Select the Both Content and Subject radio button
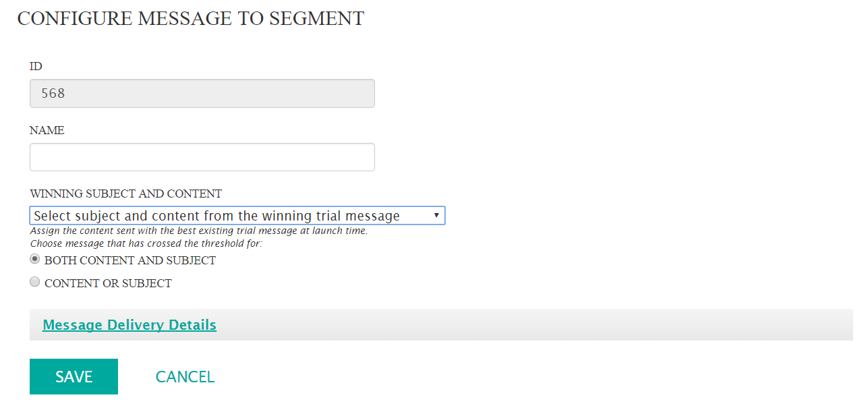Image resolution: width=868 pixels, height=412 pixels. (35, 260)
